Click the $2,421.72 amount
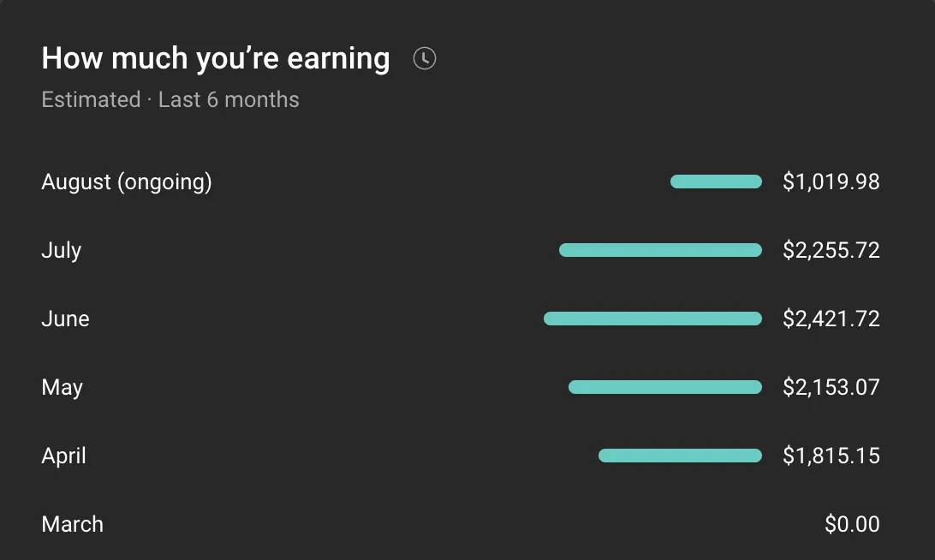 tap(831, 319)
